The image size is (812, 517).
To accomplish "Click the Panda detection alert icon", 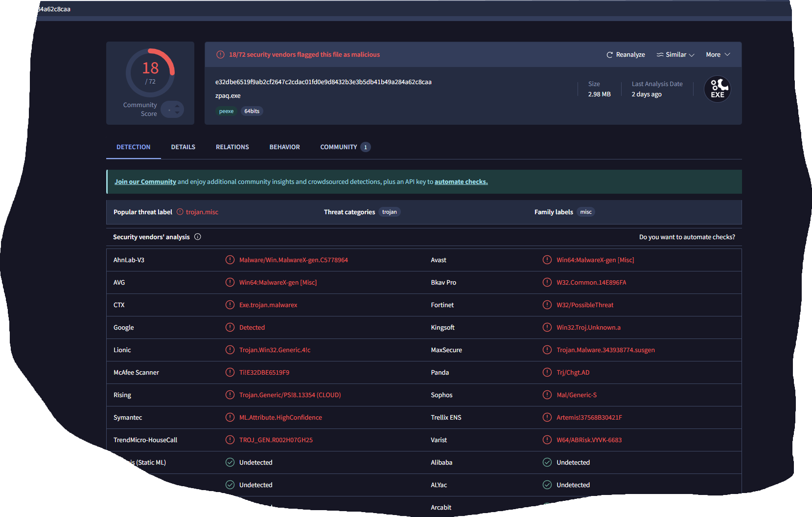I will point(547,372).
